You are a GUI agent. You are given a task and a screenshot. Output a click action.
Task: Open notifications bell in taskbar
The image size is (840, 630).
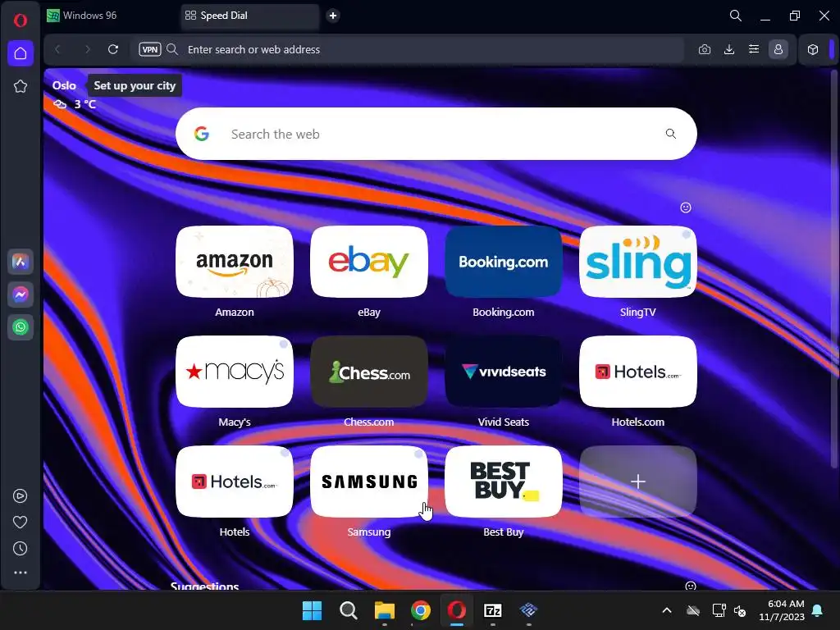click(x=818, y=610)
